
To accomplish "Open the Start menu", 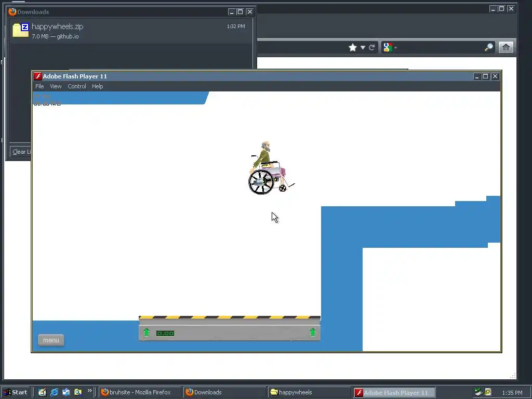I will (x=16, y=392).
